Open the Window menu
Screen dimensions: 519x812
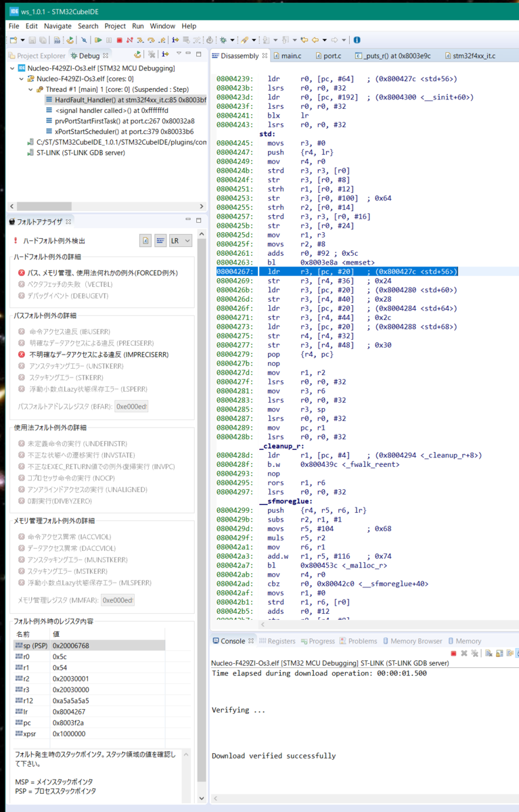[x=162, y=26]
